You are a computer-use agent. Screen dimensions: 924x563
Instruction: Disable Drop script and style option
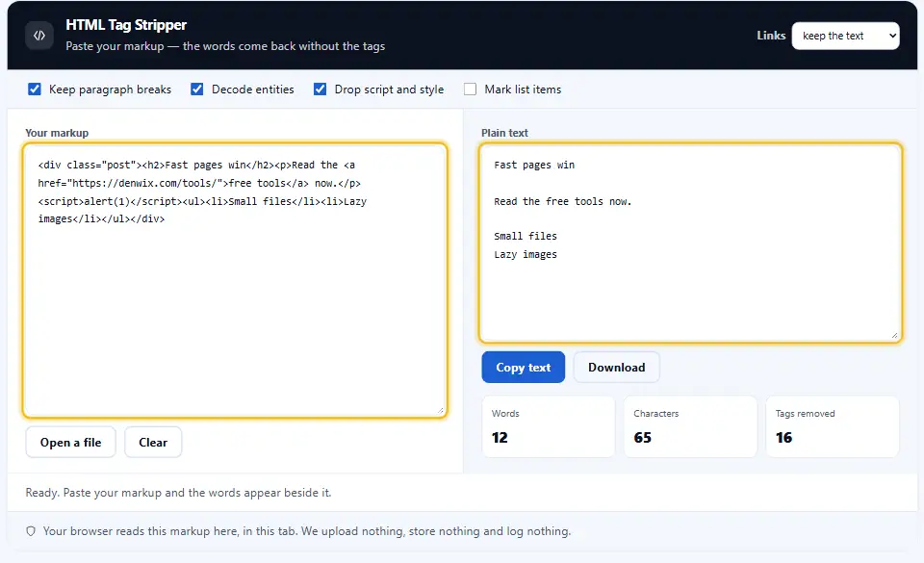pyautogui.click(x=320, y=89)
